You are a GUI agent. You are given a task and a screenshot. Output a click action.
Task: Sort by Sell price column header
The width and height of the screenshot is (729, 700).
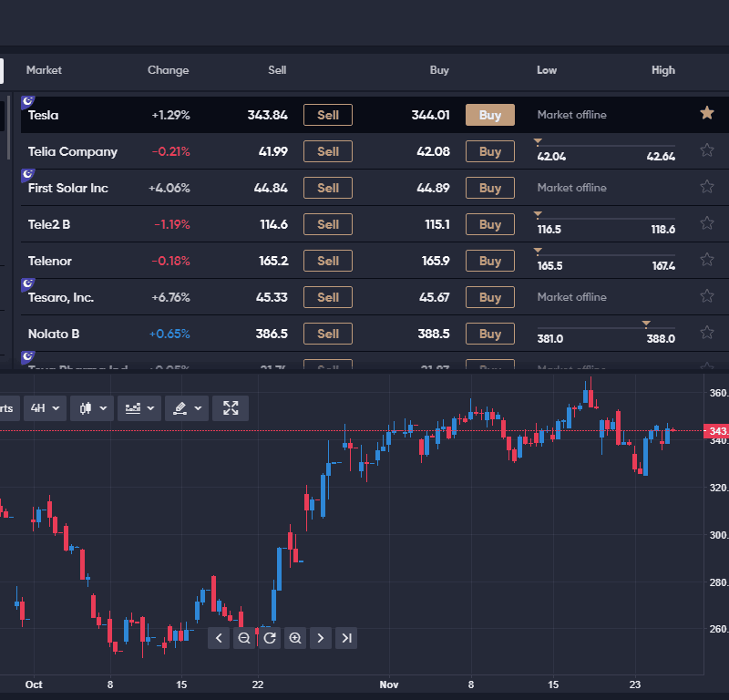(x=277, y=70)
